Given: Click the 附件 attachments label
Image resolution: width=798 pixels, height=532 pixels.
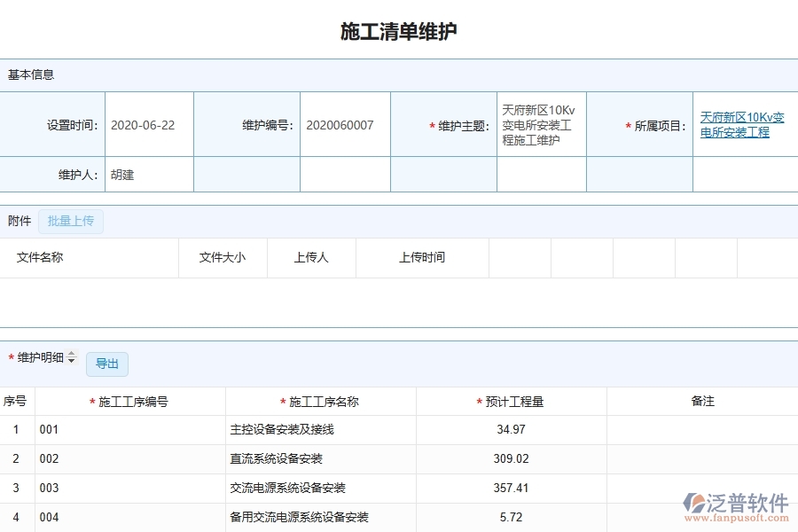Looking at the screenshot, I should tap(18, 221).
